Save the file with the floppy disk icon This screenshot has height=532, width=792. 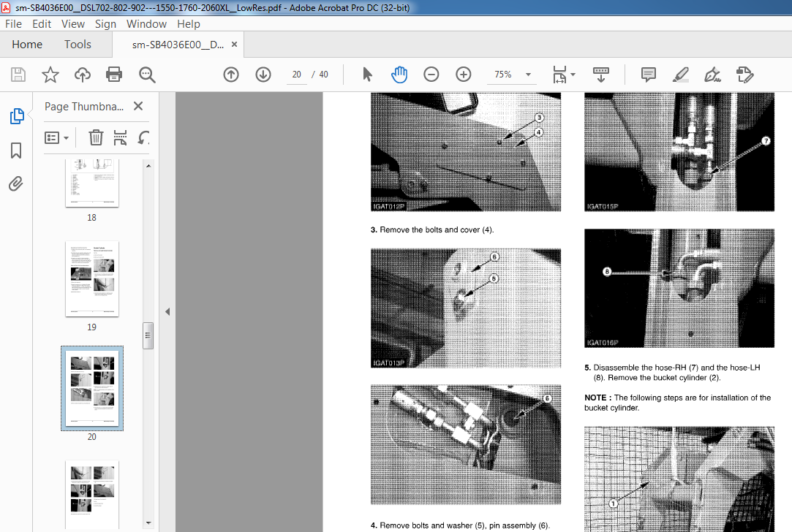coord(18,75)
